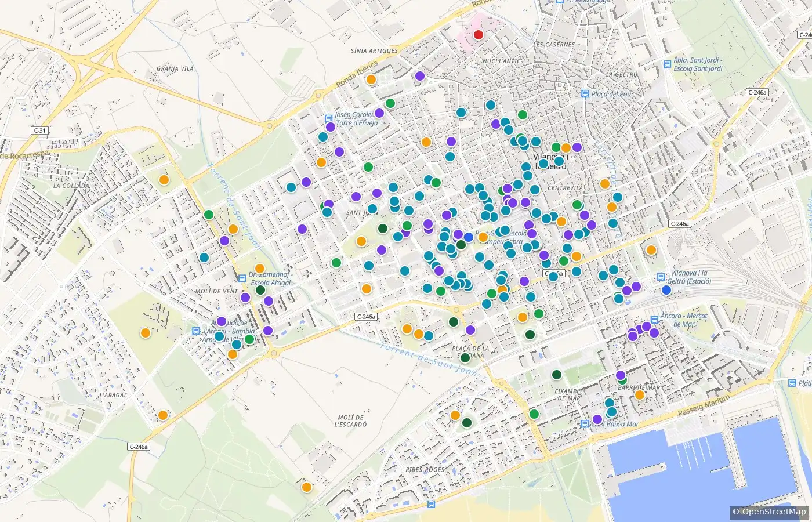Click the red marker near Nucli Antic
Screen dimensions: 812x522
point(478,35)
